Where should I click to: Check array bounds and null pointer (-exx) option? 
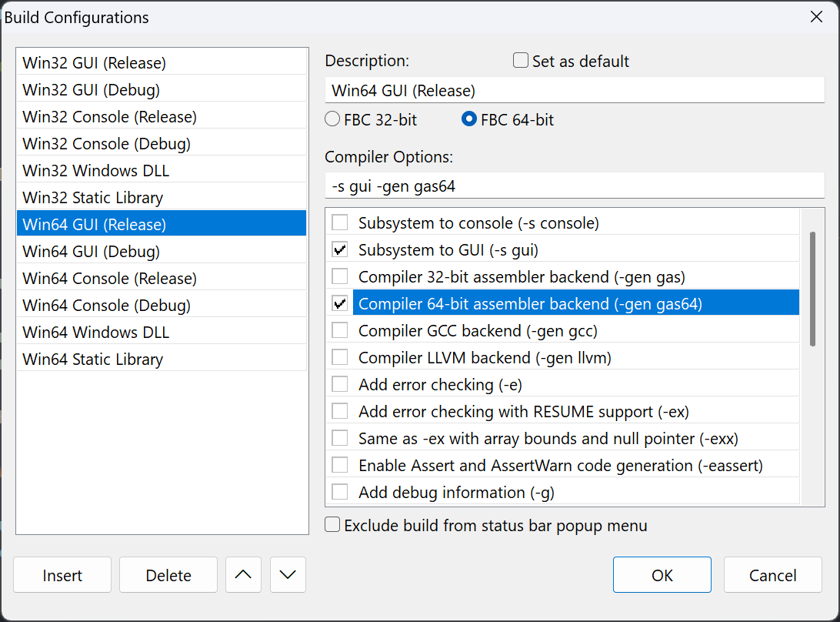coord(340,438)
